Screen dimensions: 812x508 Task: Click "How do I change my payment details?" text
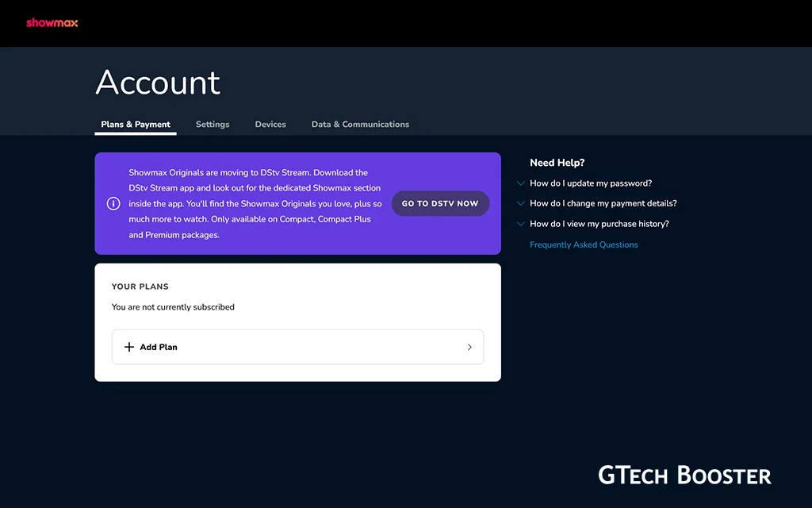[603, 203]
